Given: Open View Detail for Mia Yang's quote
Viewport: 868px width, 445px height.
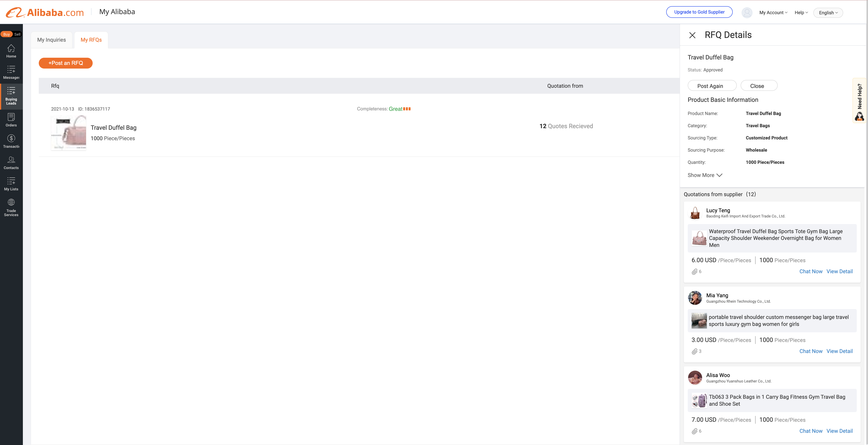Looking at the screenshot, I should [x=839, y=351].
